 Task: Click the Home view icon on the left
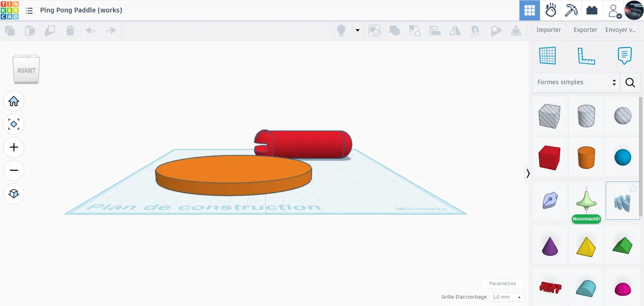pyautogui.click(x=14, y=101)
